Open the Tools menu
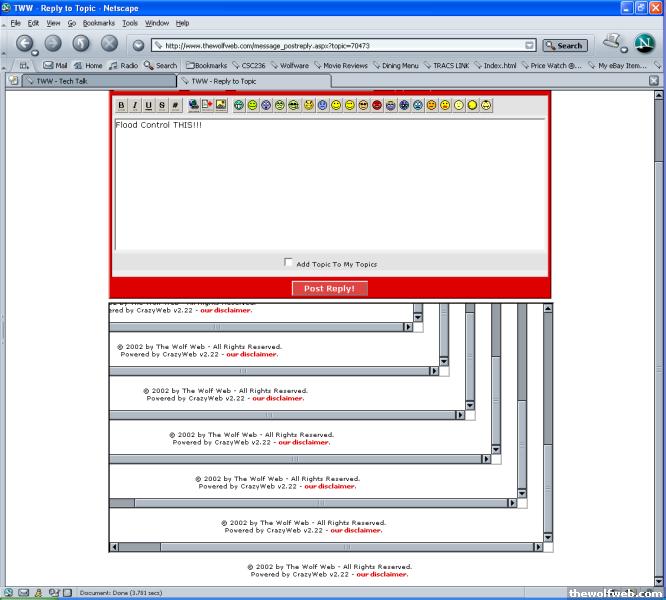Image resolution: width=666 pixels, height=600 pixels. pyautogui.click(x=130, y=22)
